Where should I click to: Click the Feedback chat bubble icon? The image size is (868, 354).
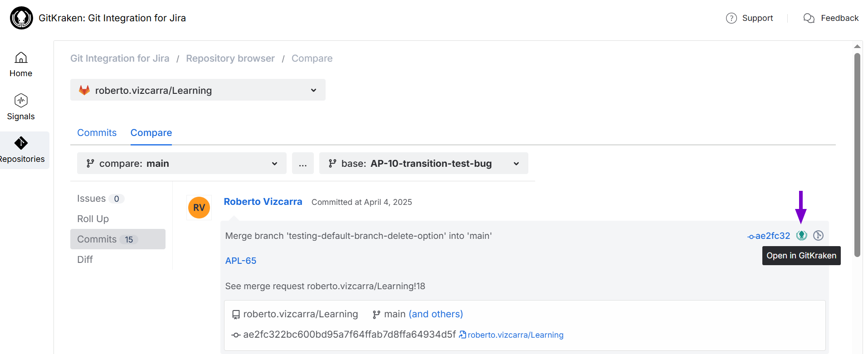(x=809, y=18)
